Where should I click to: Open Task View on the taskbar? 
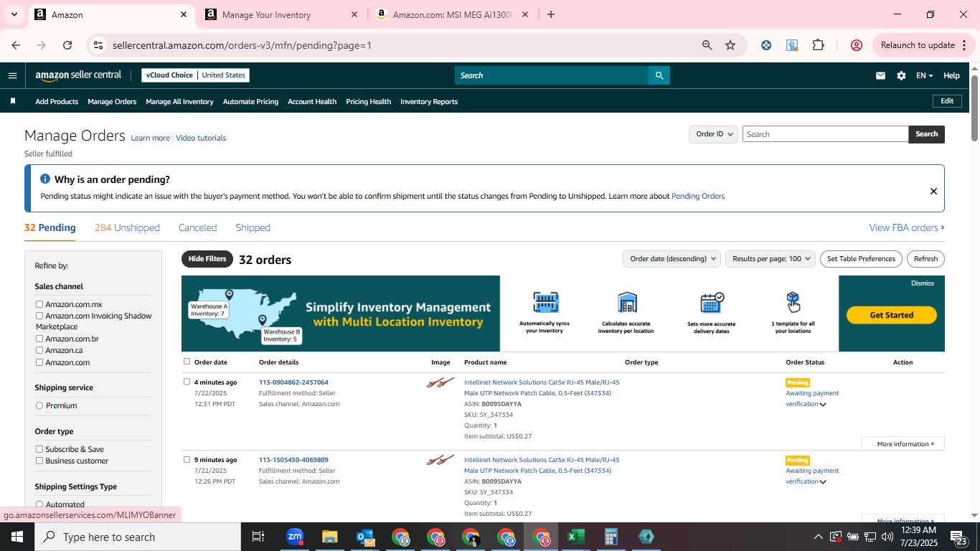[x=258, y=537]
